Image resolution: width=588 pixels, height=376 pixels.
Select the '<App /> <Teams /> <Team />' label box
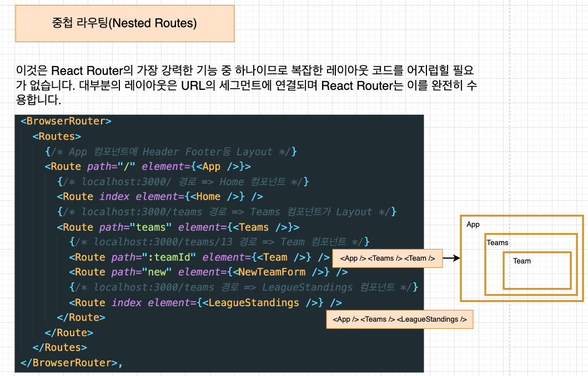click(x=388, y=258)
